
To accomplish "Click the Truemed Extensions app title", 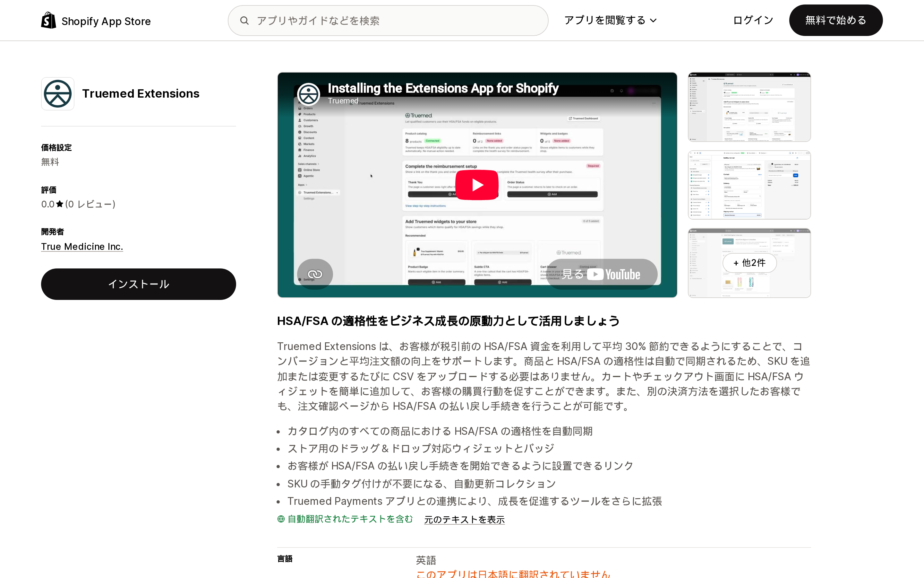I will pyautogui.click(x=141, y=94).
